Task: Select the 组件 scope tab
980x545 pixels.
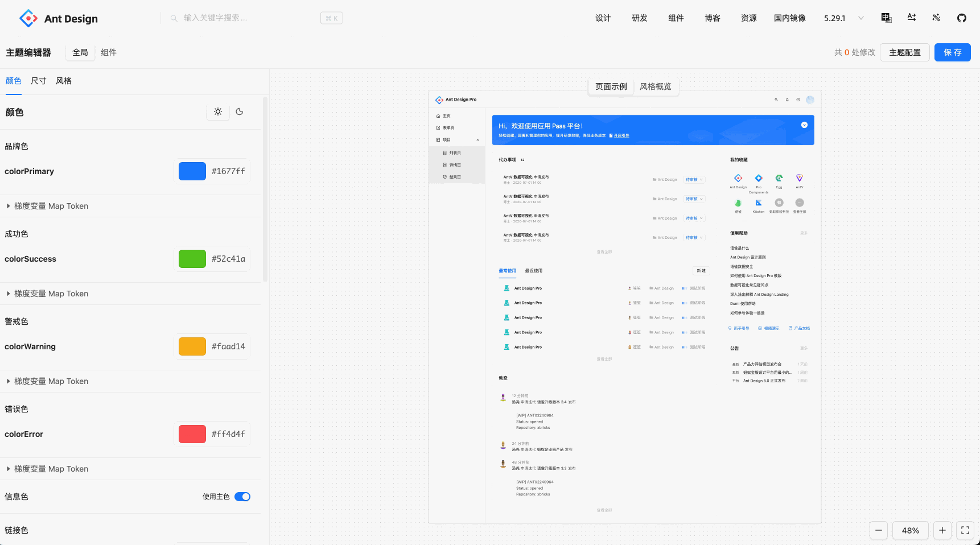Action: (x=109, y=52)
